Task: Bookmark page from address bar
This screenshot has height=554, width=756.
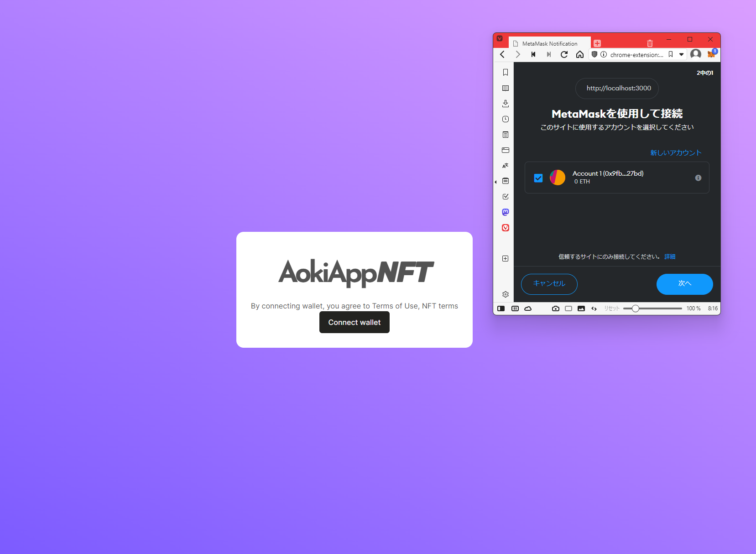Action: [671, 54]
